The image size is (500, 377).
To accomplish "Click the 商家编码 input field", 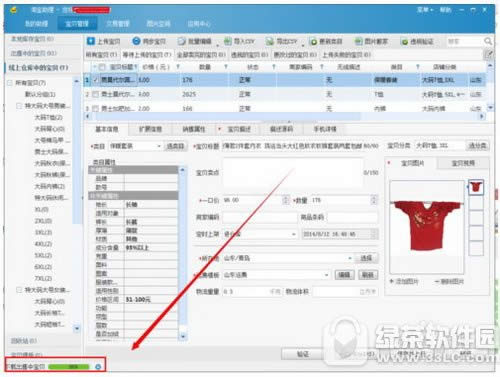I will (259, 217).
